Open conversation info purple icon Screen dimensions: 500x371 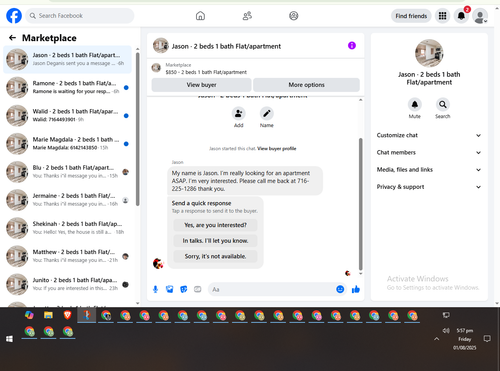352,45
